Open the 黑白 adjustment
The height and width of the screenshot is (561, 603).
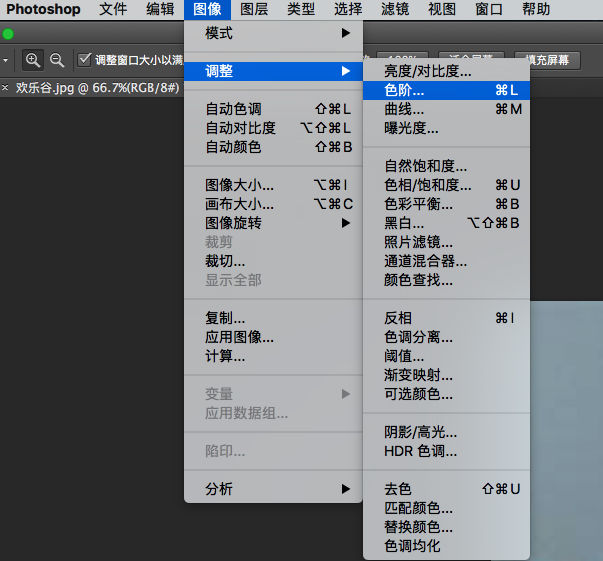[x=446, y=223]
